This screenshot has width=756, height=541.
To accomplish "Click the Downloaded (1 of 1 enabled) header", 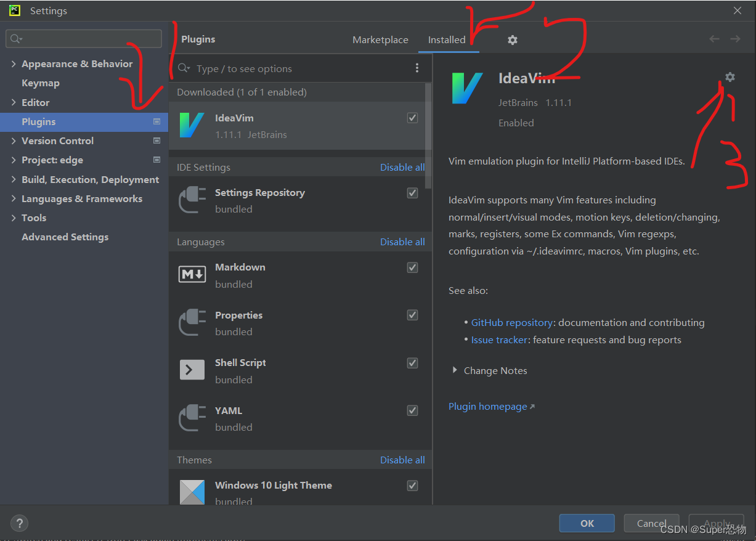I will [242, 92].
